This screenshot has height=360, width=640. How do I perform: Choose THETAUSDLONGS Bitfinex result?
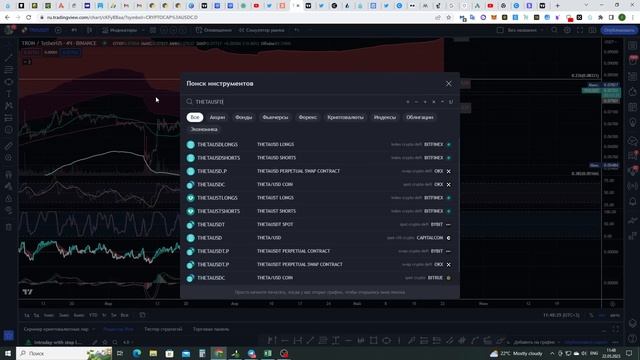pos(320,144)
